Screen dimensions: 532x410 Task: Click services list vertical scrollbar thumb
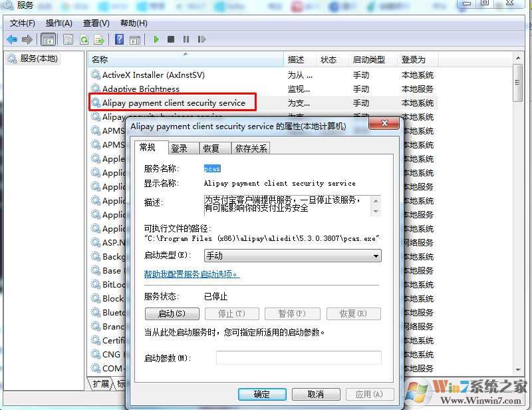(518, 83)
